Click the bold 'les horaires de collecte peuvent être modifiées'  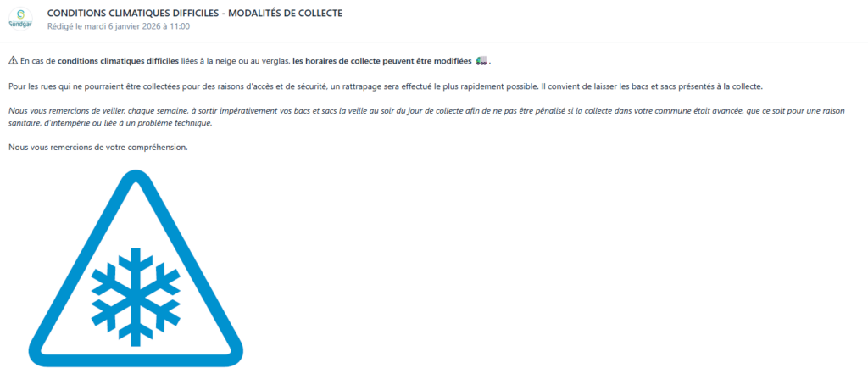382,61
